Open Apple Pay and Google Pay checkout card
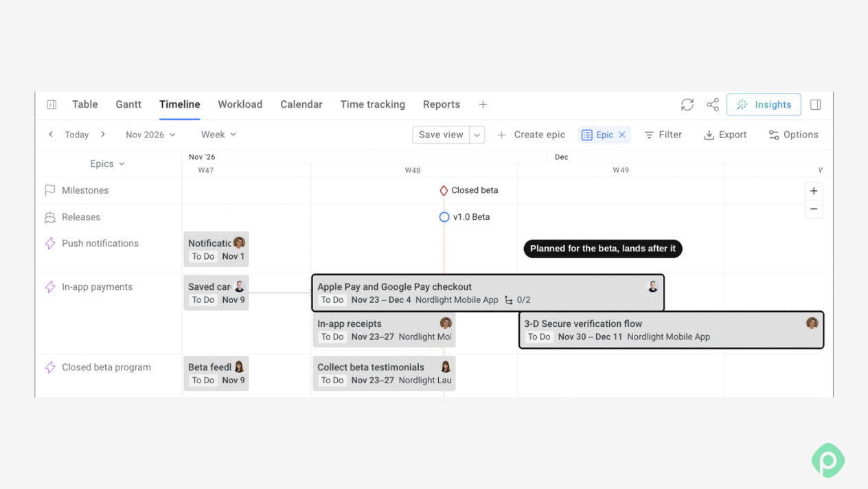 [x=488, y=293]
